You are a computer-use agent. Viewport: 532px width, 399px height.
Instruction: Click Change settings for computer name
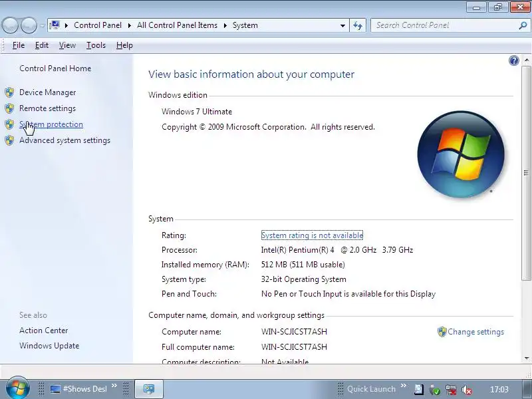[475, 331]
